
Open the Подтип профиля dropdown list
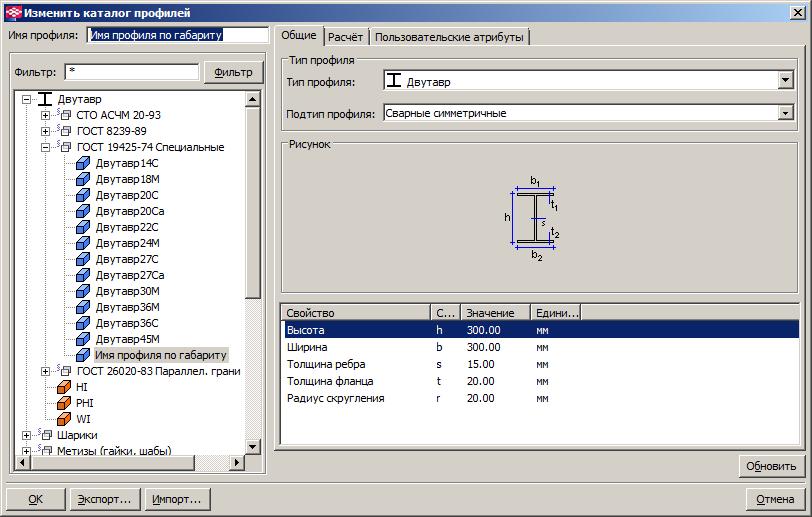pos(785,113)
